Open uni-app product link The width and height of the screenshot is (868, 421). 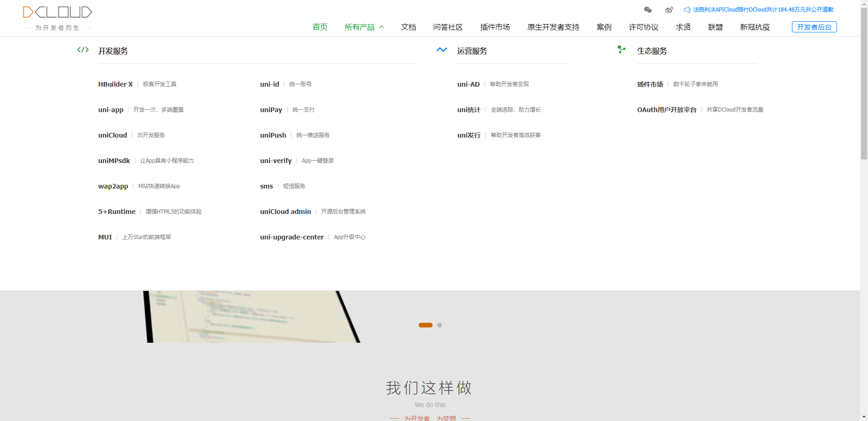[111, 110]
